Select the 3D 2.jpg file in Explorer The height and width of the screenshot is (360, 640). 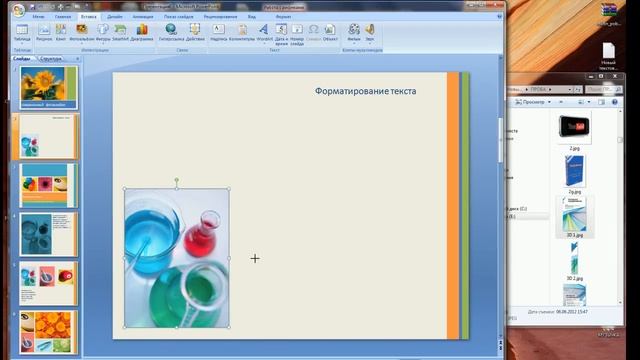click(574, 261)
